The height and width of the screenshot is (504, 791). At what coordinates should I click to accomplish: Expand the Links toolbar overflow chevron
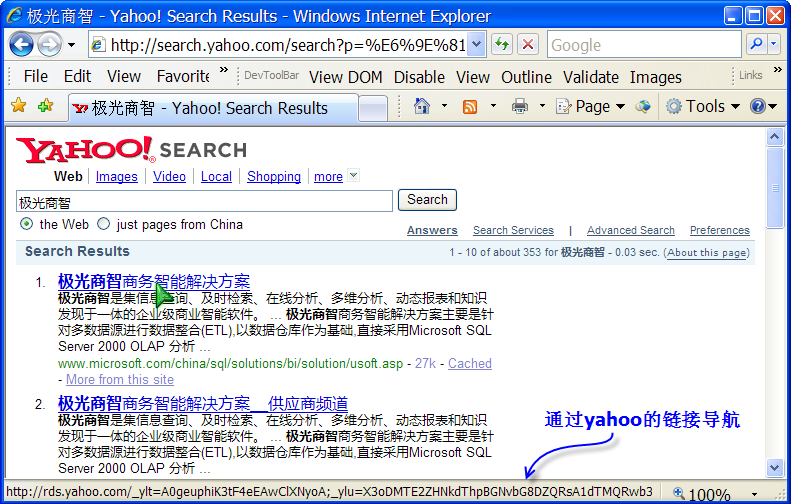(777, 70)
